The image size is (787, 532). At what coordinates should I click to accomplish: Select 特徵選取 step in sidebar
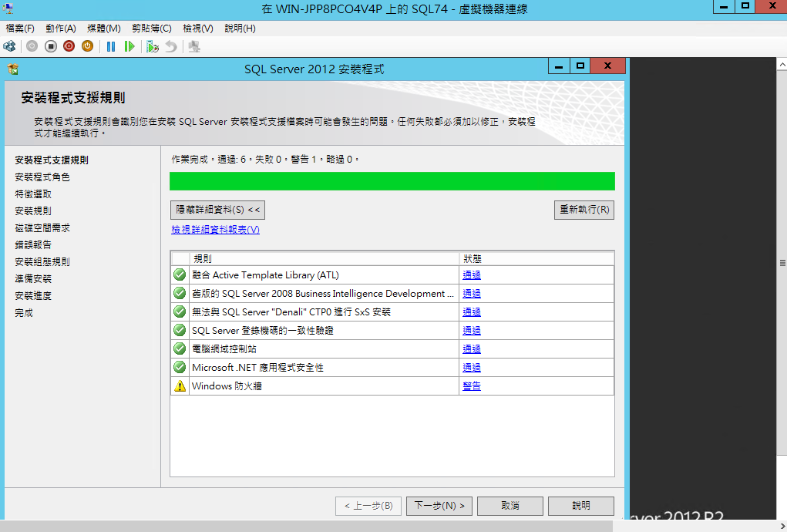click(x=33, y=194)
